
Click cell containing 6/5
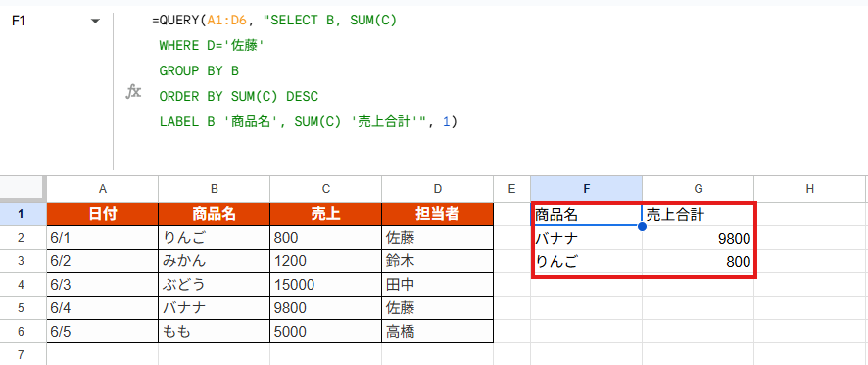pos(103,331)
